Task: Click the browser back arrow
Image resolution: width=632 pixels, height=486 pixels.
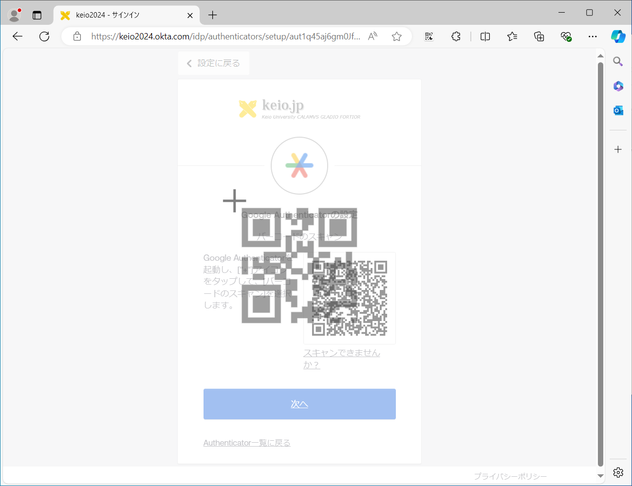Action: pyautogui.click(x=17, y=36)
